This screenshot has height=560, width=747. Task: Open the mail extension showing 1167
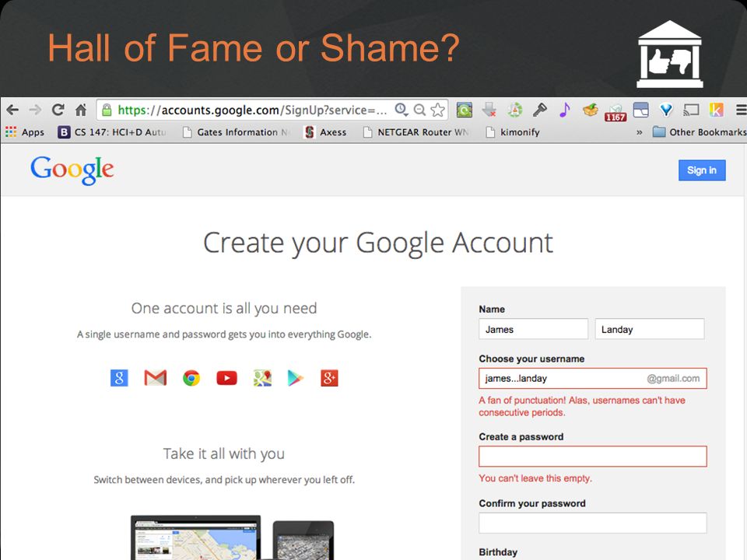click(x=615, y=112)
